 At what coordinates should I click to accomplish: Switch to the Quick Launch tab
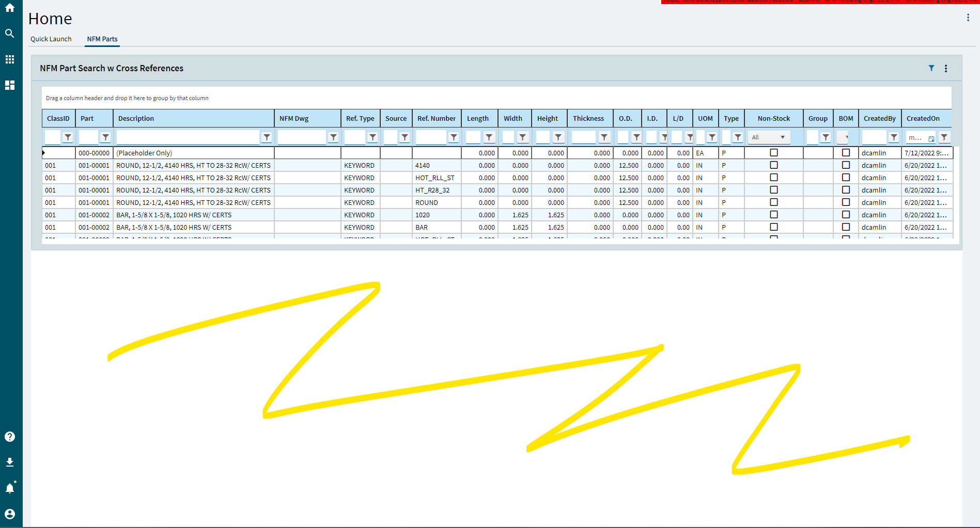tap(51, 39)
